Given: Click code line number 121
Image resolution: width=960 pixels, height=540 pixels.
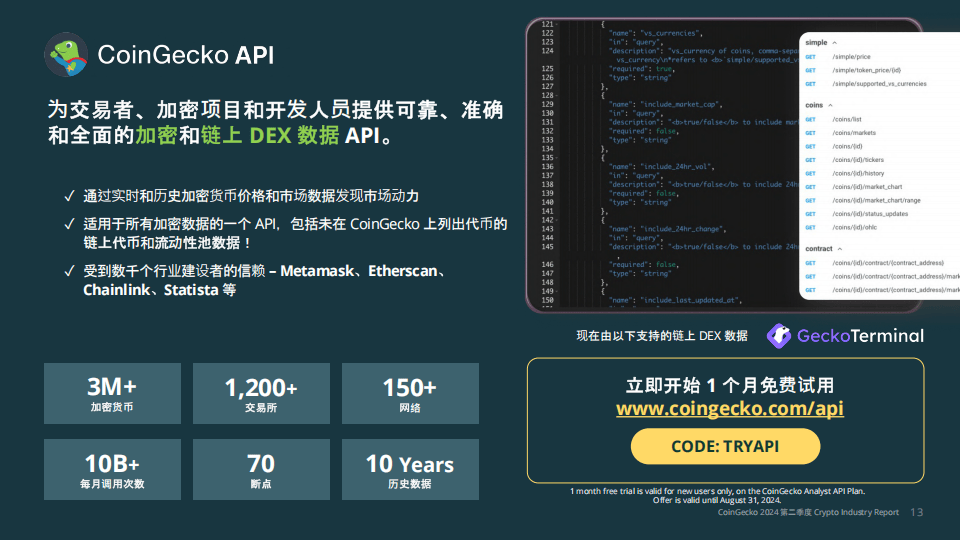Looking at the screenshot, I should 547,24.
